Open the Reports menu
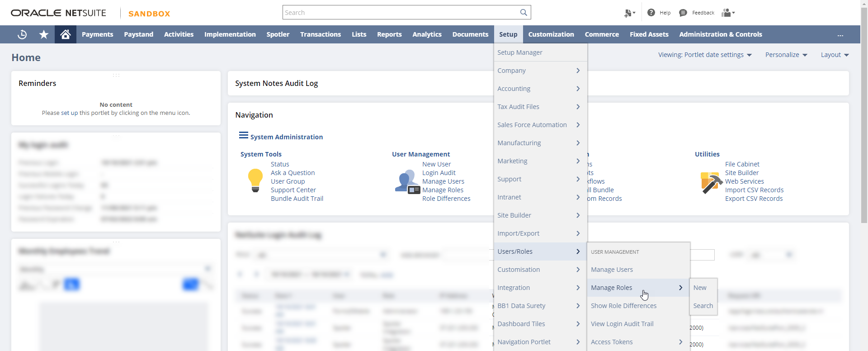Viewport: 868px width, 351px height. pyautogui.click(x=389, y=34)
